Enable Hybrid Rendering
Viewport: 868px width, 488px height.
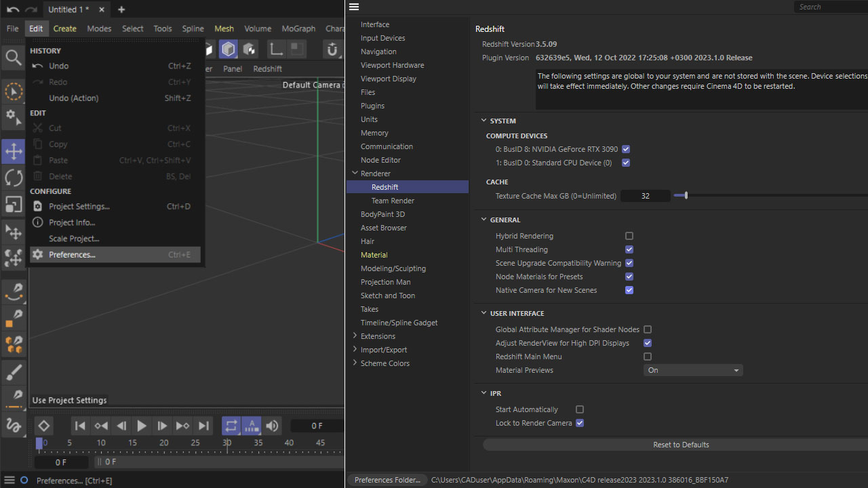[629, 236]
